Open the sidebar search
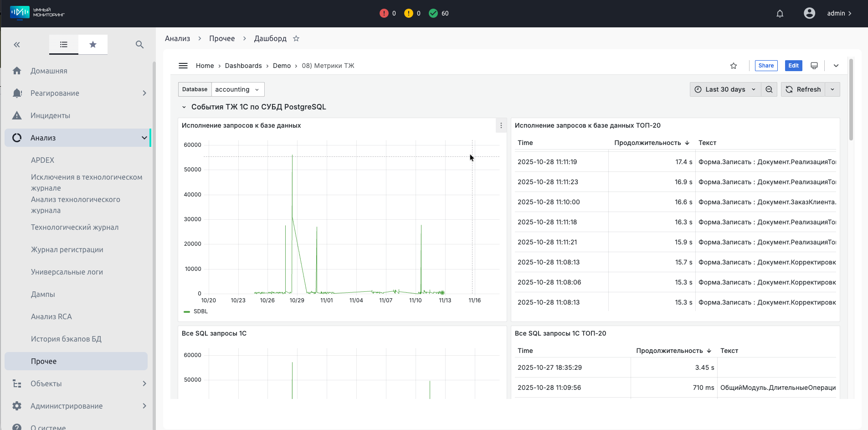Viewport: 868px width, 430px height. tap(139, 45)
